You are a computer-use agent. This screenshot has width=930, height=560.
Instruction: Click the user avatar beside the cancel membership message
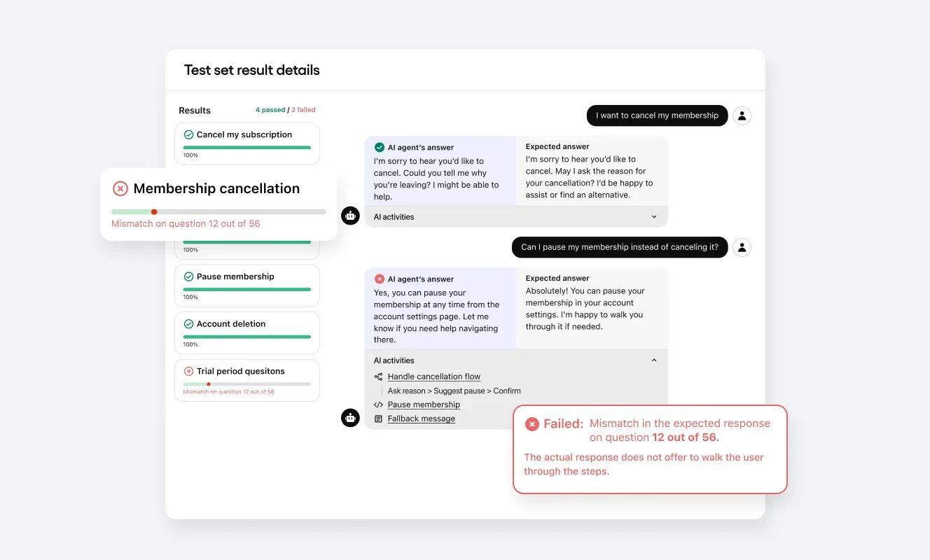pyautogui.click(x=742, y=115)
